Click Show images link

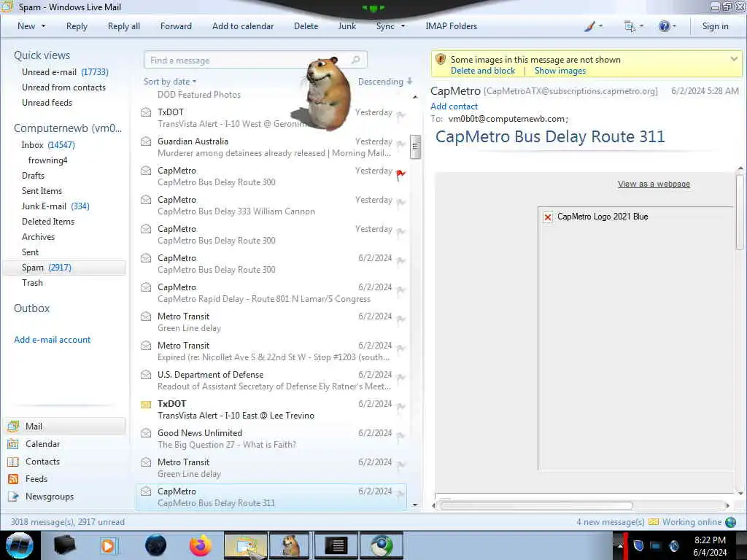[x=560, y=71]
